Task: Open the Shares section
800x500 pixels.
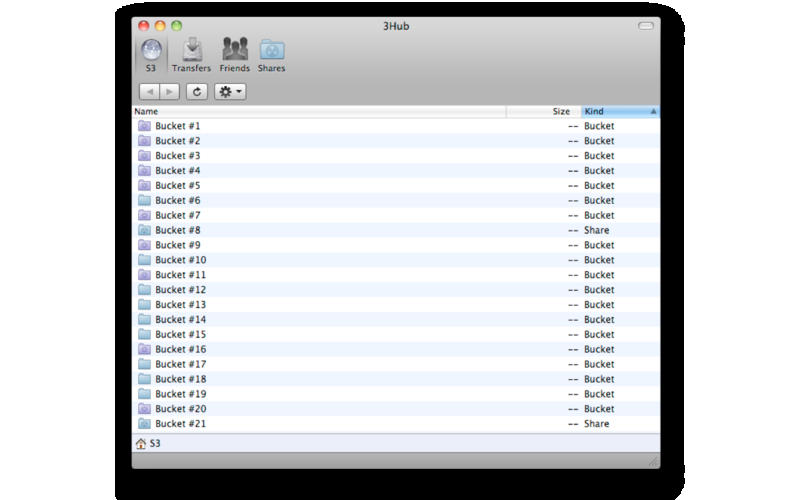Action: click(x=271, y=54)
